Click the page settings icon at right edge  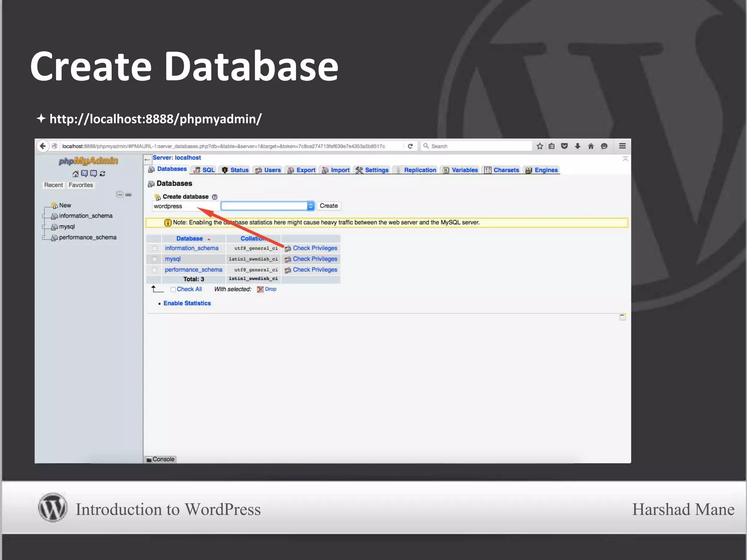point(623,317)
